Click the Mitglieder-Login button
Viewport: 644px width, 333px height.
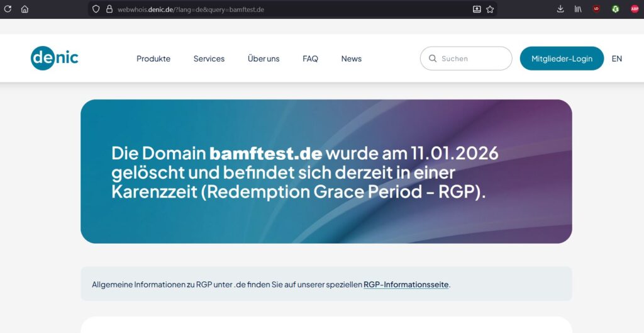[x=562, y=59]
